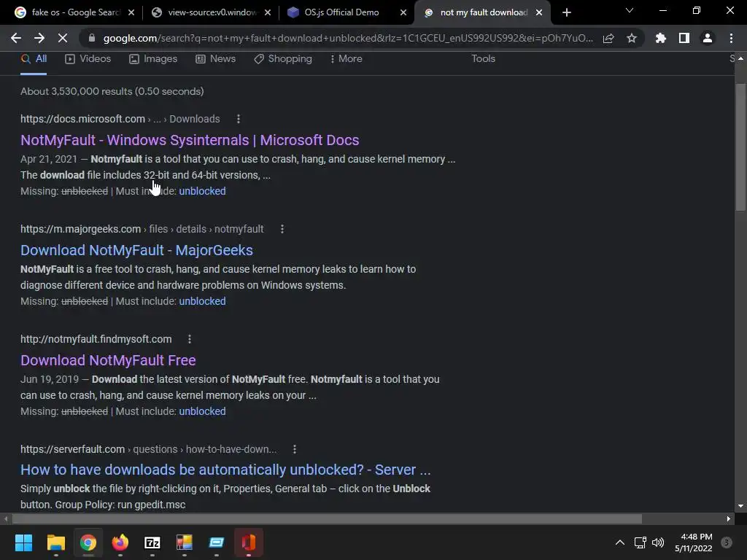Image resolution: width=747 pixels, height=560 pixels.
Task: Click the m.majorgeeks.com breadcrumb URL
Action: [142, 229]
